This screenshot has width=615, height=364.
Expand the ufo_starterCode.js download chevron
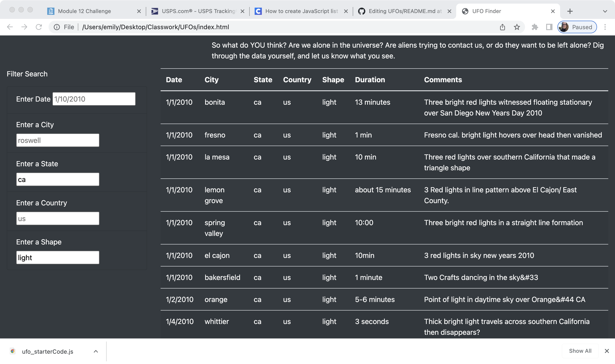96,351
